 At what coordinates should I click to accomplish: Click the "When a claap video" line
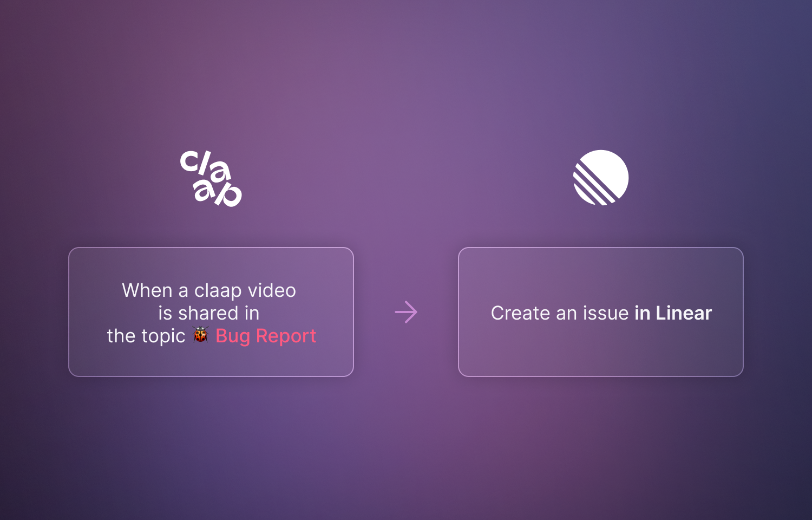tap(209, 290)
